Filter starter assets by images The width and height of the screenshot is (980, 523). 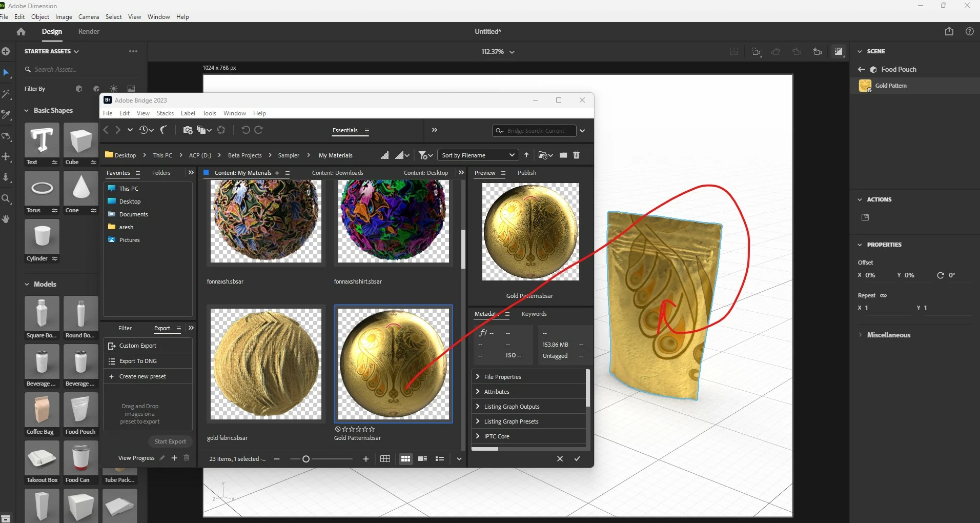tap(131, 89)
